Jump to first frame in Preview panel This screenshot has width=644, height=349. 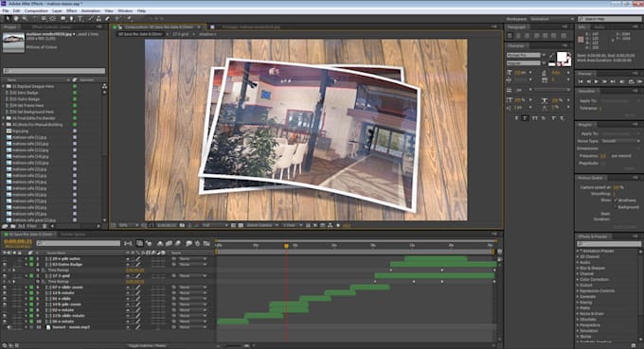click(581, 81)
